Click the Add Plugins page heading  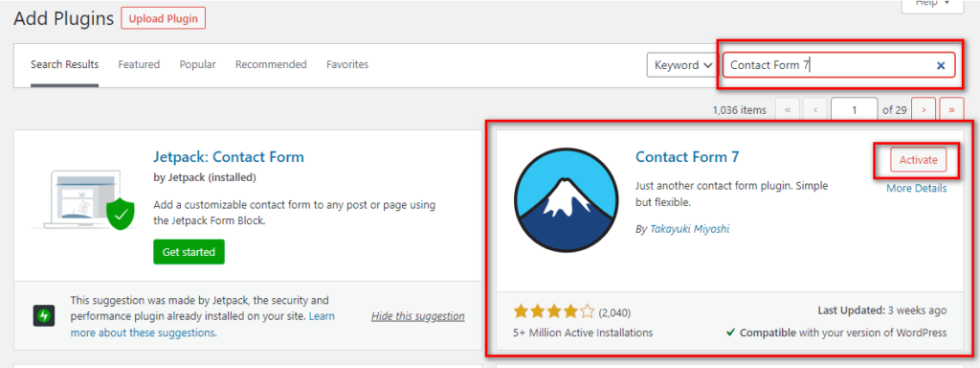point(64,19)
